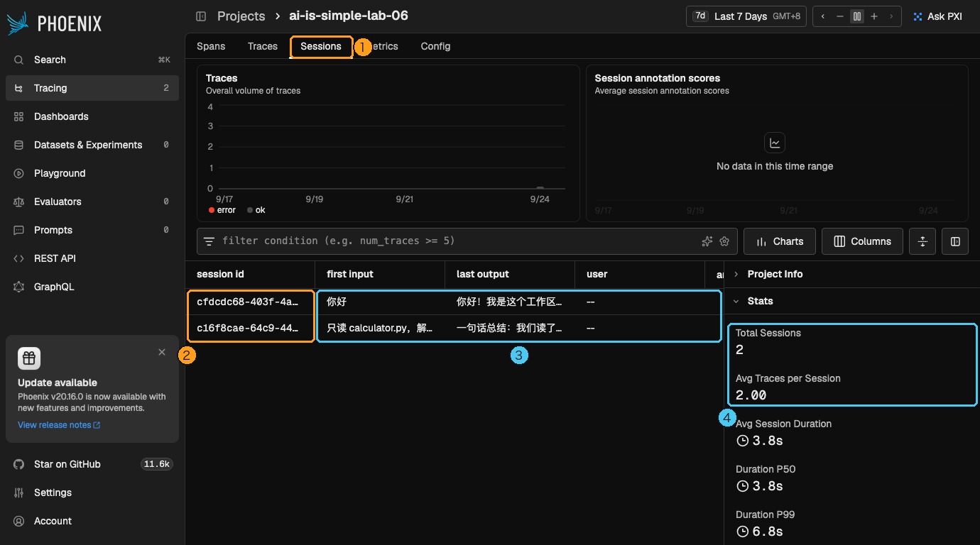Switch to the Config tab
The image size is (980, 545).
click(435, 46)
